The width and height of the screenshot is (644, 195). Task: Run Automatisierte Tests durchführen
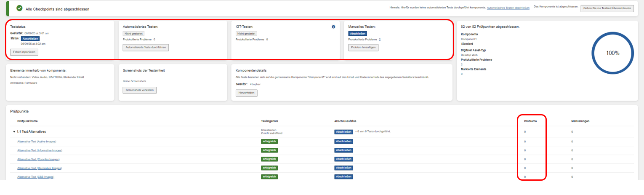(146, 48)
